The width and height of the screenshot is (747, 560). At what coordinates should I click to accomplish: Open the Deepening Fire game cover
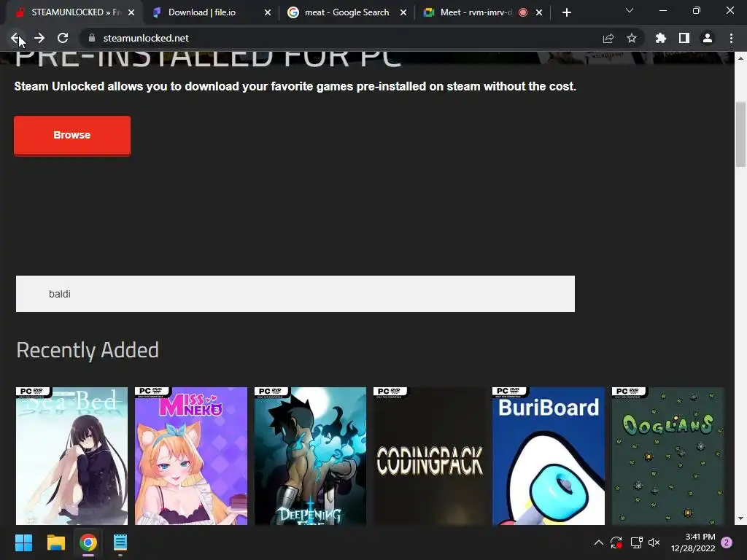[x=310, y=456]
